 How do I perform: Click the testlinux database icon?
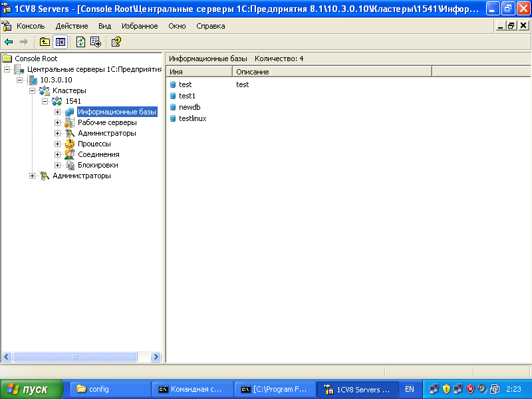point(173,118)
